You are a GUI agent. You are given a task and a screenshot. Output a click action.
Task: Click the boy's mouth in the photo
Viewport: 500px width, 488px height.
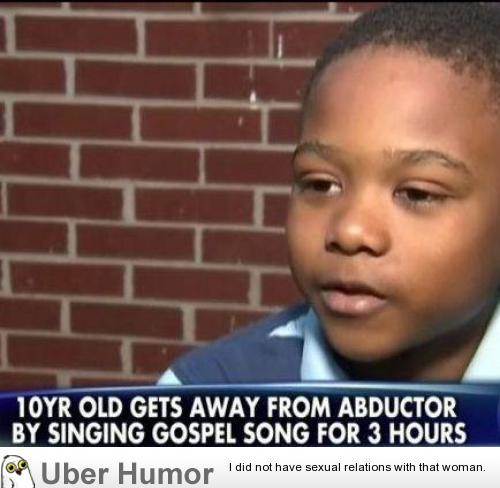click(352, 298)
